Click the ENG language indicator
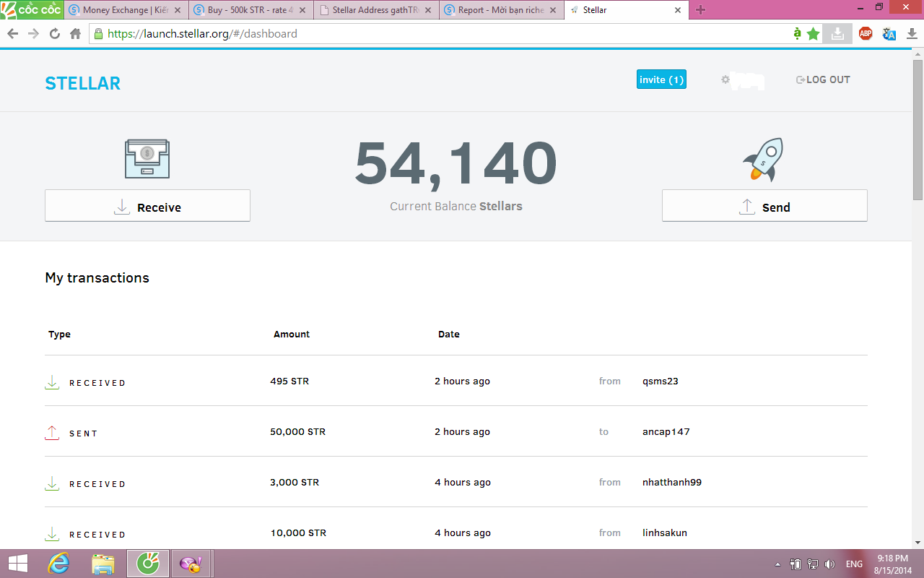 point(854,564)
